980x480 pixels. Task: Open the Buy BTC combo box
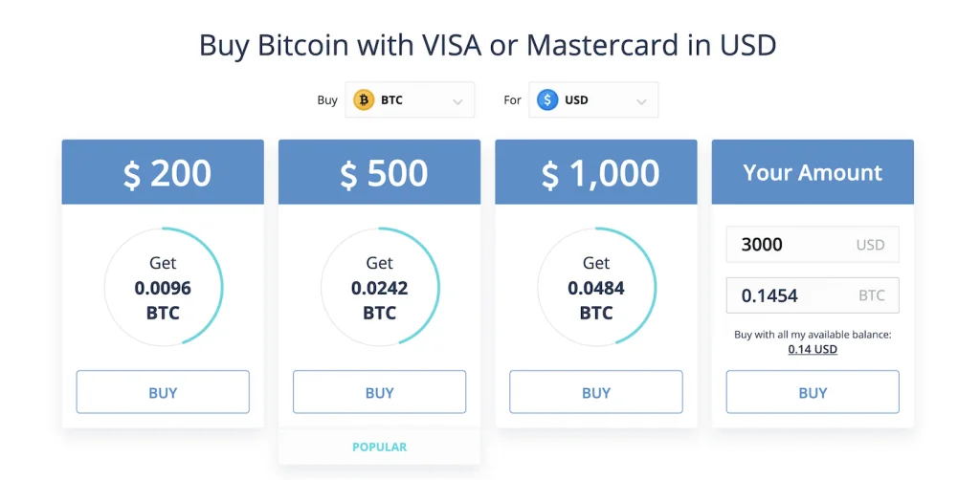410,99
